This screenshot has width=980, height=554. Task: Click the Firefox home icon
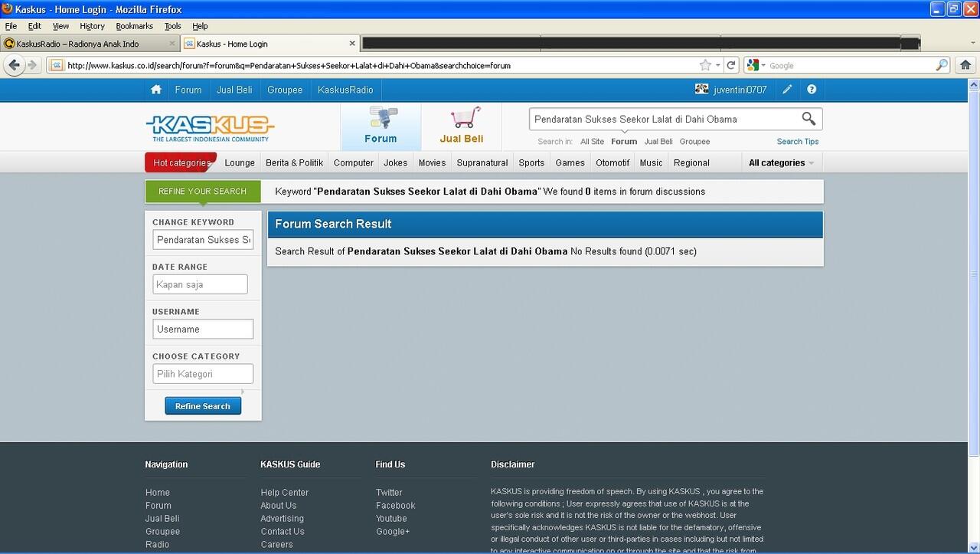pyautogui.click(x=965, y=65)
